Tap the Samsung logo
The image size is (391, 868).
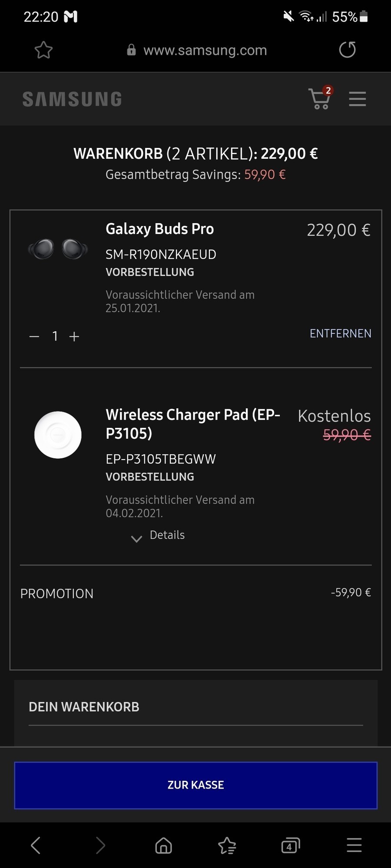coord(72,99)
